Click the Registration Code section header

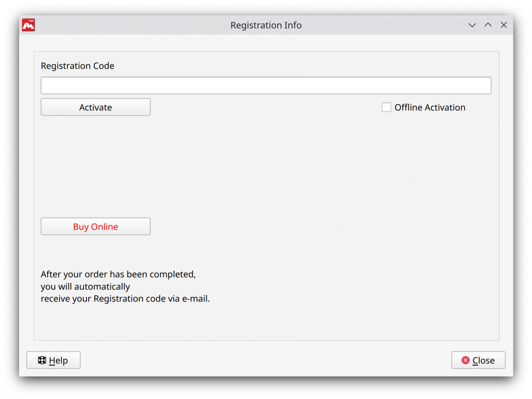point(77,66)
